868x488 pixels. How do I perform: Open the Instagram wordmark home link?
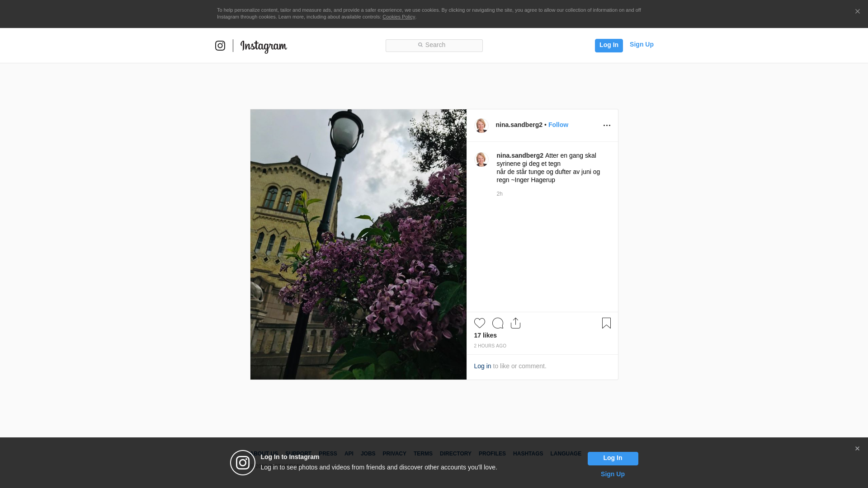264,46
